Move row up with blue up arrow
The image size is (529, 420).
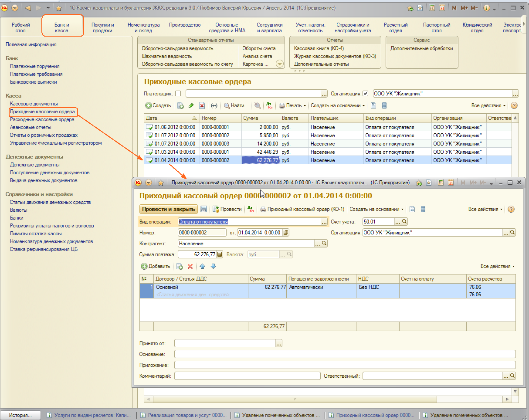[203, 266]
